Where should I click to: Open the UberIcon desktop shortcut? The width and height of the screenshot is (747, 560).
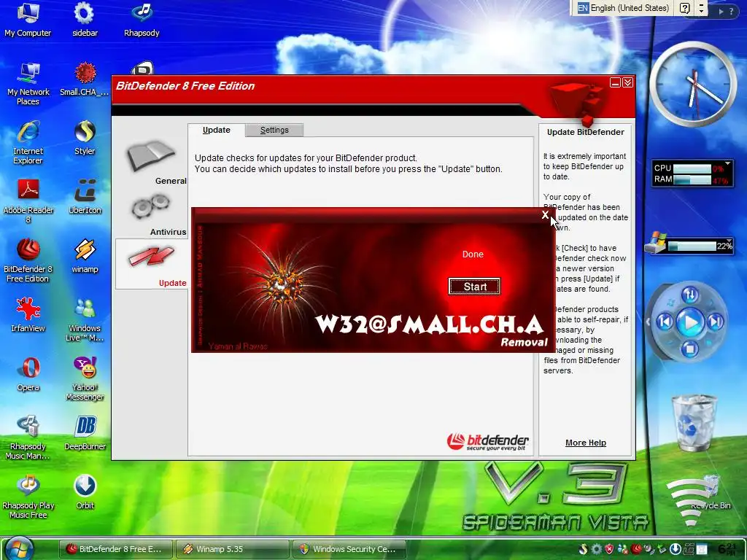(85, 197)
